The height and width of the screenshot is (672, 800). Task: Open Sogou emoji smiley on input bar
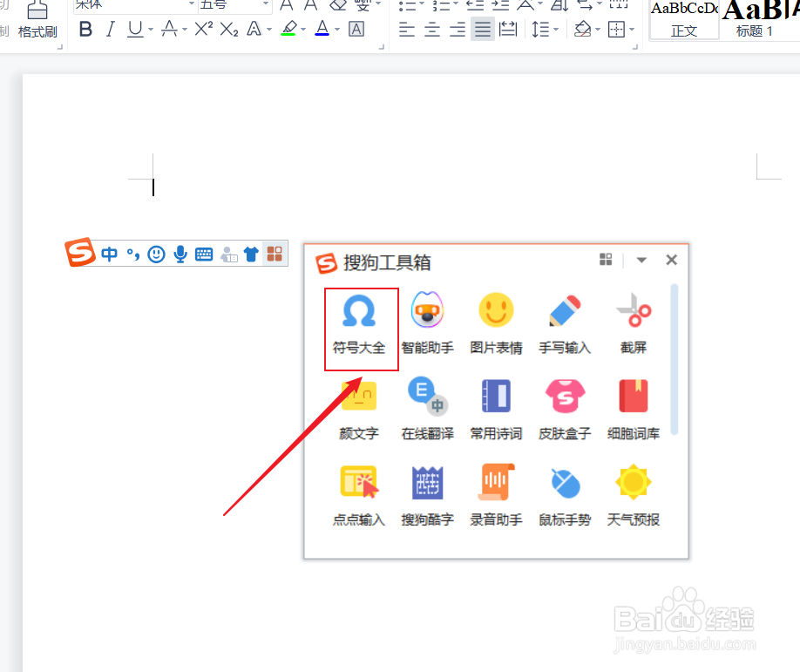pos(156,254)
